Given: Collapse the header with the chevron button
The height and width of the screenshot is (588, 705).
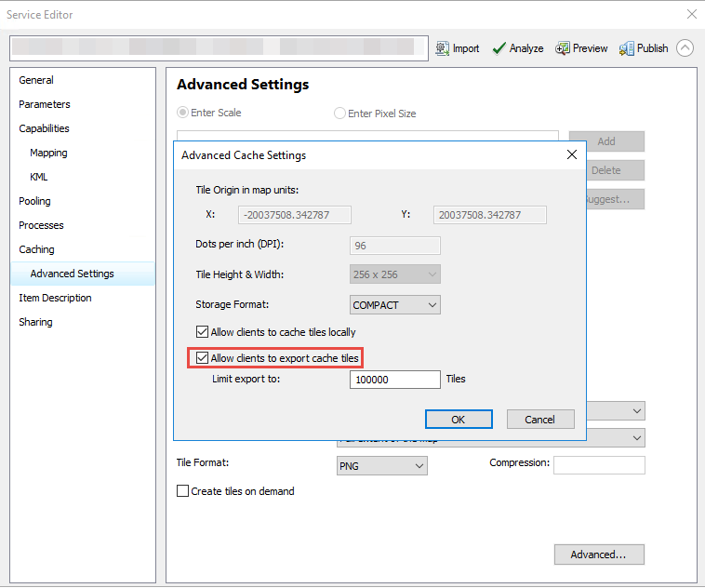Looking at the screenshot, I should [x=685, y=48].
